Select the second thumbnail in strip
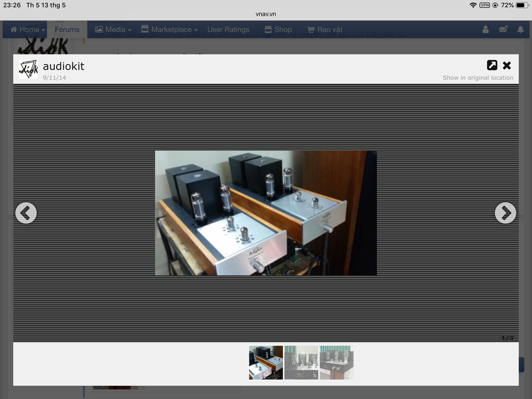Screen dimensions: 532x399 point(301,362)
